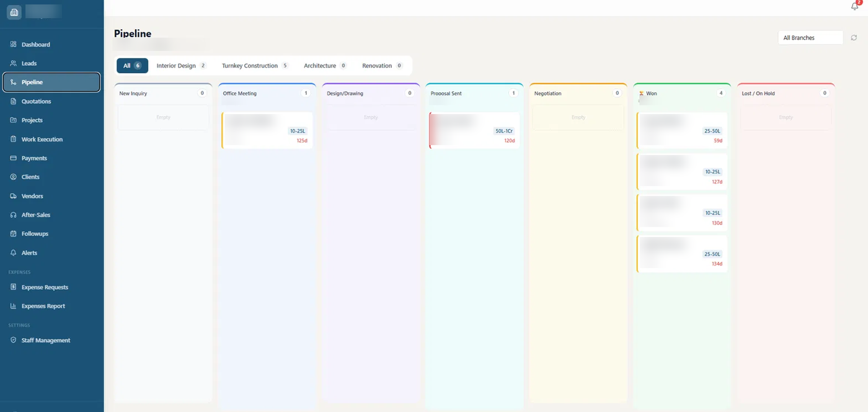Open Expense Requests from the sidebar
This screenshot has height=412, width=868.
click(51, 287)
